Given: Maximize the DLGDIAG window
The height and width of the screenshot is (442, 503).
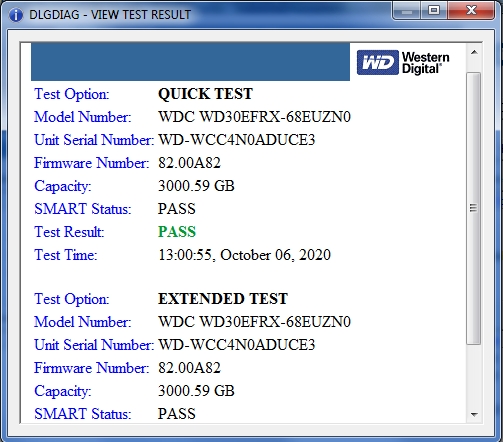Looking at the screenshot, I should (x=433, y=10).
